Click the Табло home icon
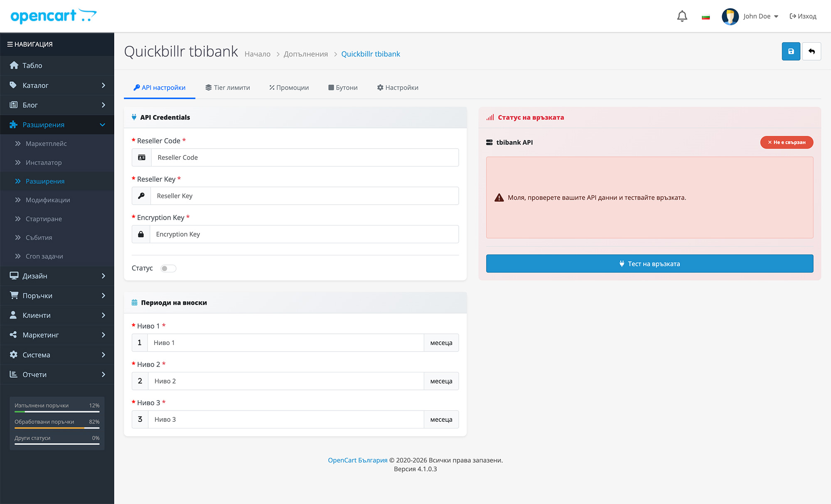 [x=14, y=66]
